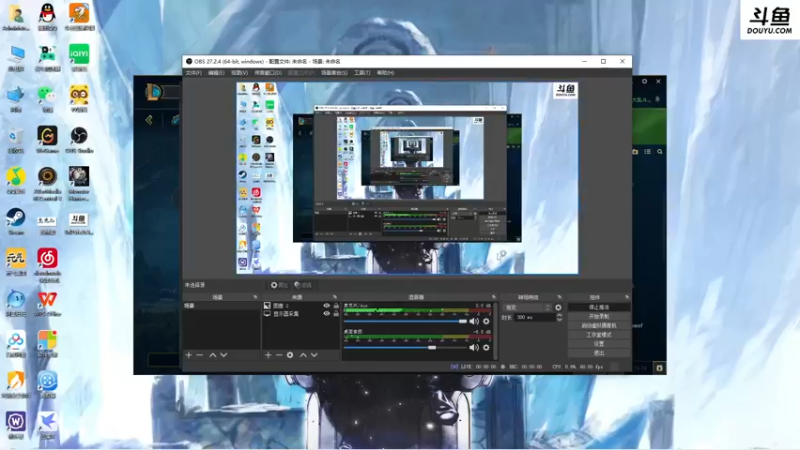This screenshot has width=800, height=450.
Task: Click the 属性 properties button above the docks
Action: 280,285
